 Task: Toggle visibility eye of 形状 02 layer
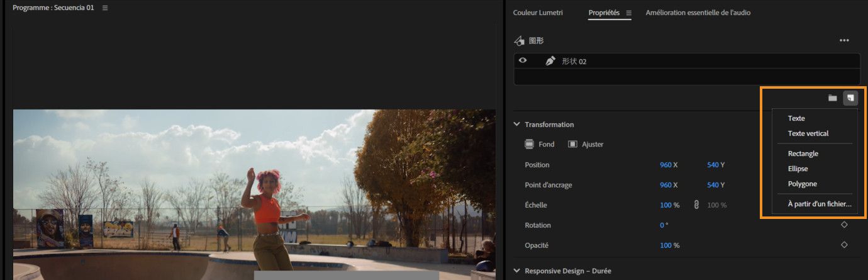[523, 60]
